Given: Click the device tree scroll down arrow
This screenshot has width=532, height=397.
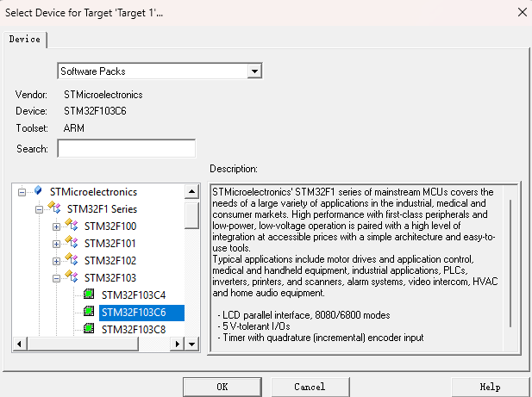Looking at the screenshot, I should (192, 344).
